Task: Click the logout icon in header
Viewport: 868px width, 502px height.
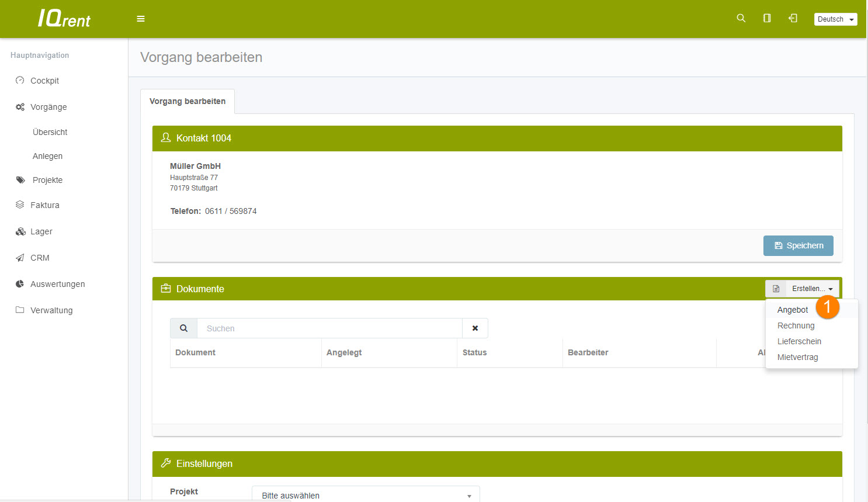Action: click(x=793, y=18)
